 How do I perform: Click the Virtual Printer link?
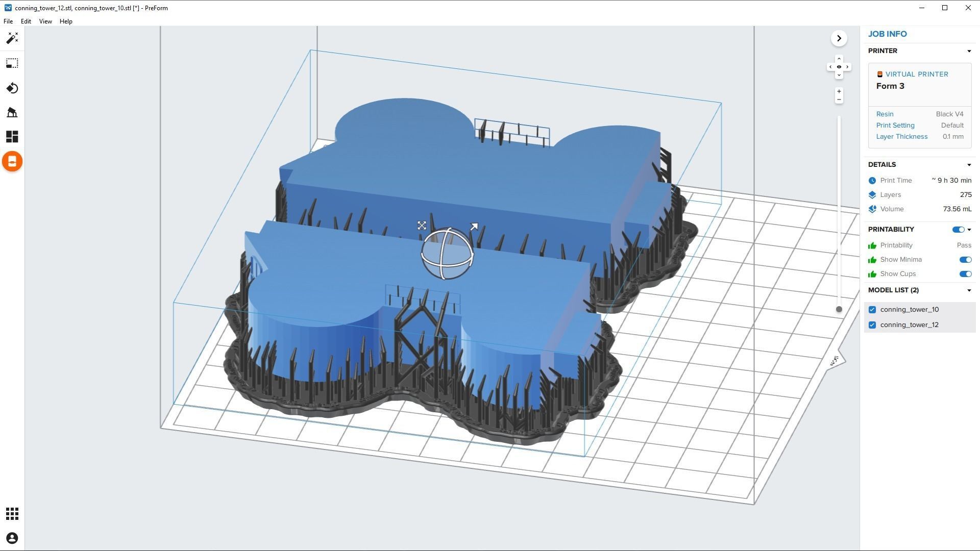(916, 74)
